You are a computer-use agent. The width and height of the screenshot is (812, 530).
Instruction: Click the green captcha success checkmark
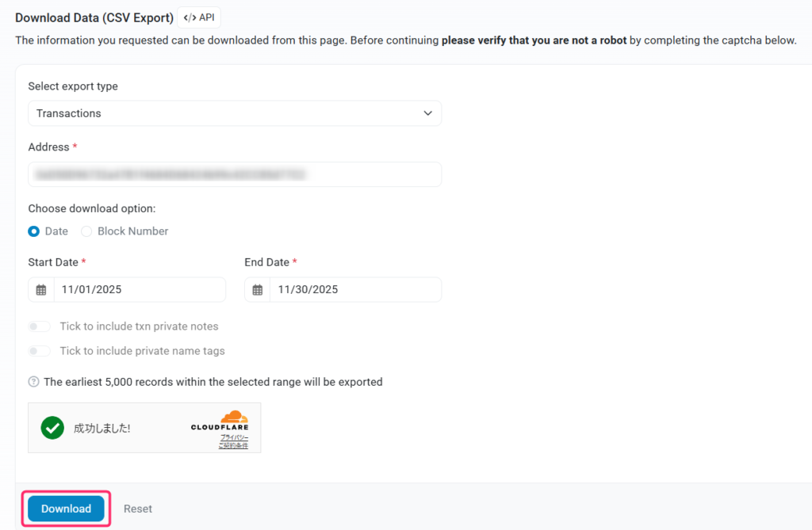pos(52,428)
